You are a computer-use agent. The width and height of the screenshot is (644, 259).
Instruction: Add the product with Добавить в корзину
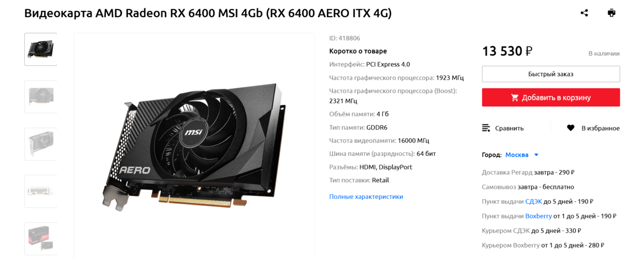click(x=551, y=98)
